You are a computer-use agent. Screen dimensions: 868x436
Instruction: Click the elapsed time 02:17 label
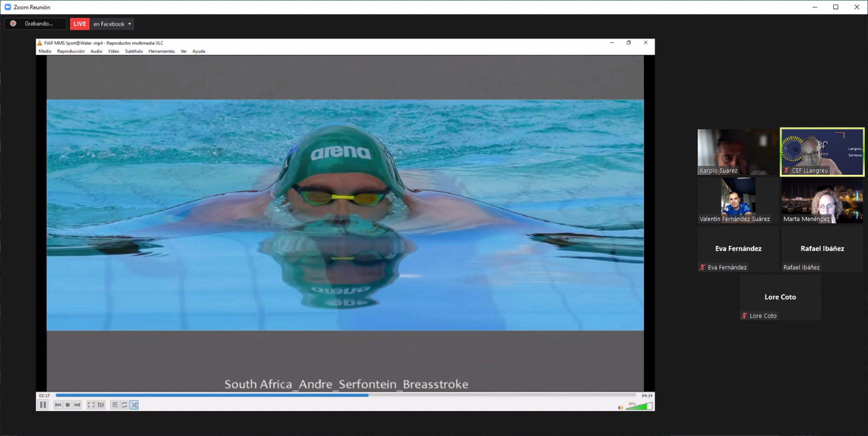tap(44, 396)
